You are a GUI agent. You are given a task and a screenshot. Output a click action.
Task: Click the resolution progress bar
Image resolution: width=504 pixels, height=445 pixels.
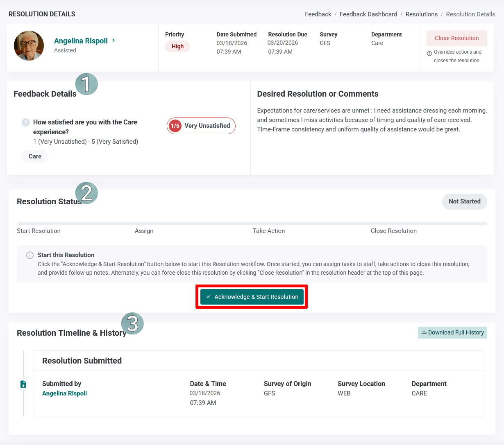pos(252,224)
